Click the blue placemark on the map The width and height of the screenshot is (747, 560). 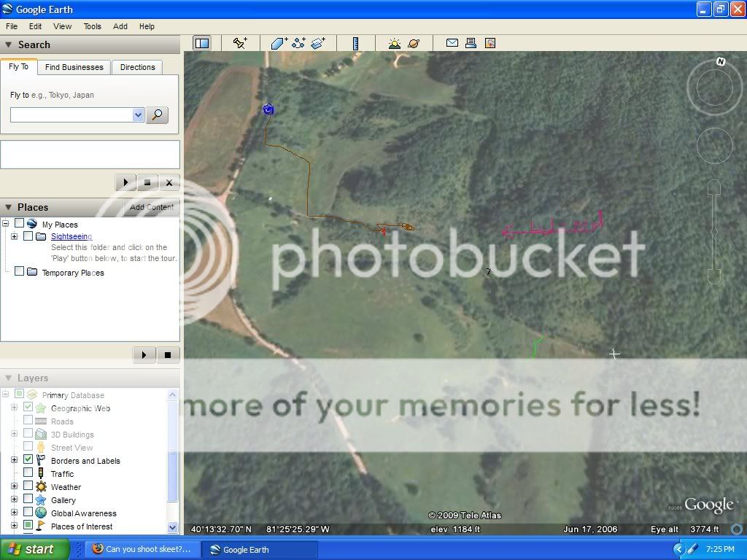point(268,109)
